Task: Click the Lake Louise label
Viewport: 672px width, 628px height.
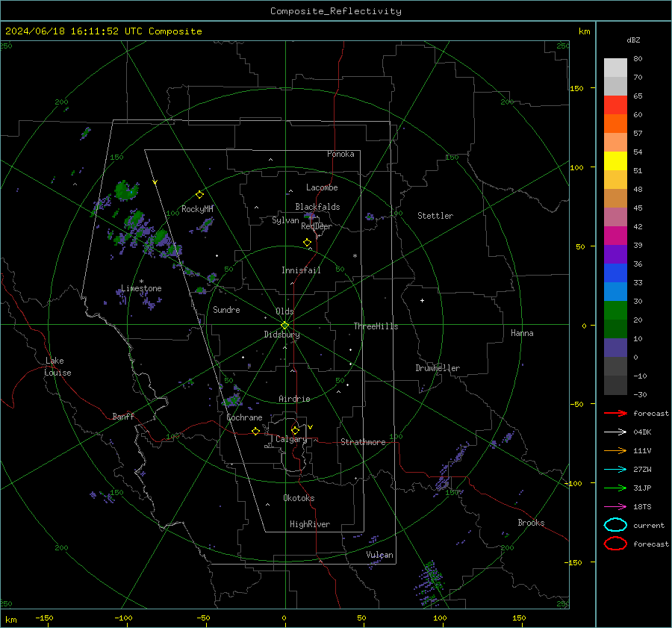Action: tap(57, 367)
